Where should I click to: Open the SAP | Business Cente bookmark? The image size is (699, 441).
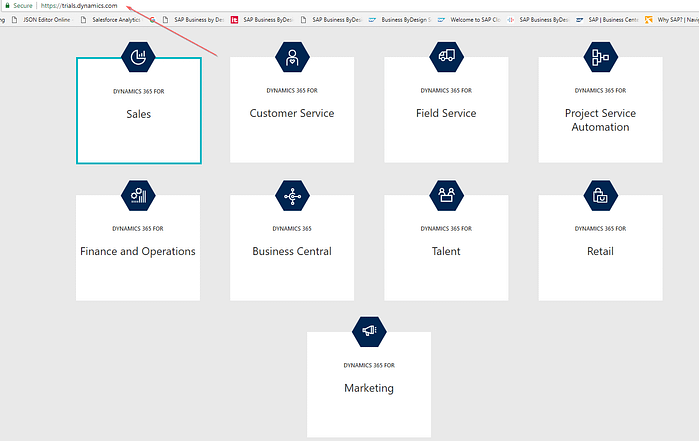pyautogui.click(x=608, y=20)
